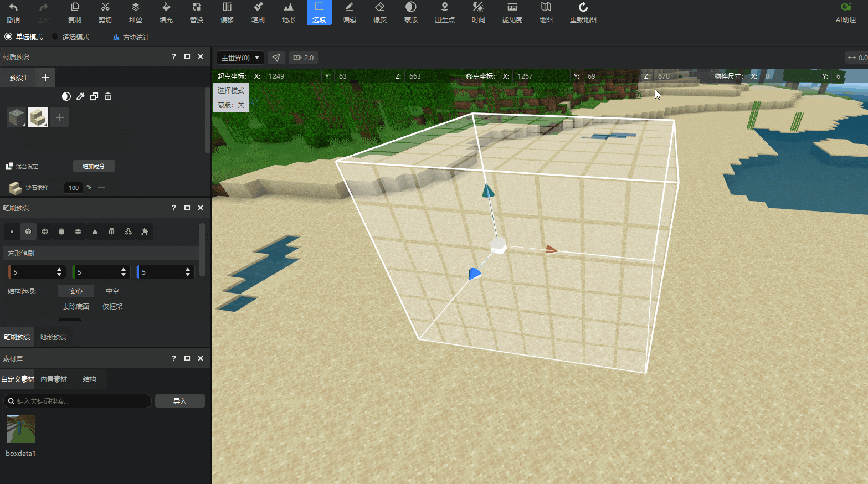The width and height of the screenshot is (868, 484).
Task: Click the start coordinate X field 1249
Action: coord(292,76)
